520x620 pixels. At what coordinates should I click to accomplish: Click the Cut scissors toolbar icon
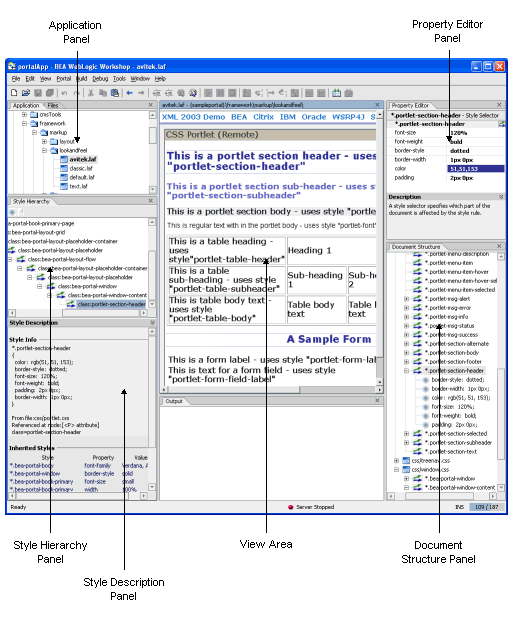tap(91, 93)
